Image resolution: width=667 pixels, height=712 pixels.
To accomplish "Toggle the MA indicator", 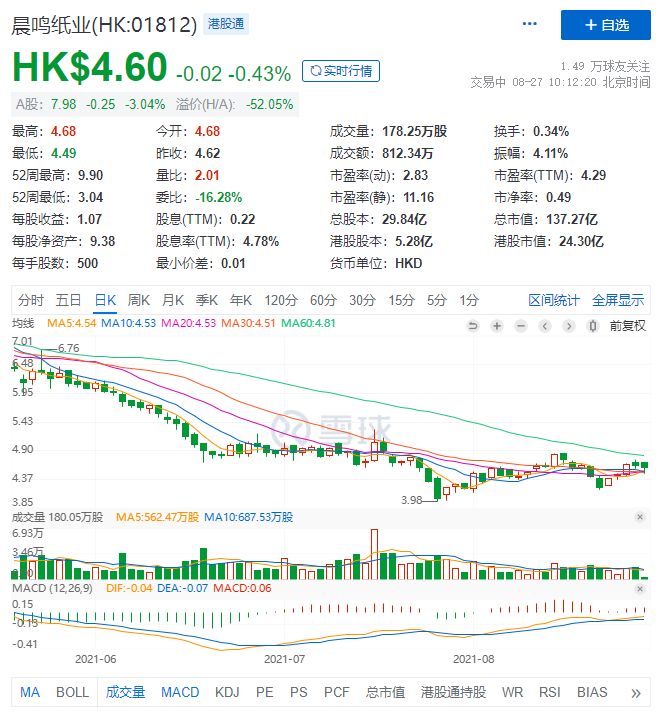I will 30,692.
